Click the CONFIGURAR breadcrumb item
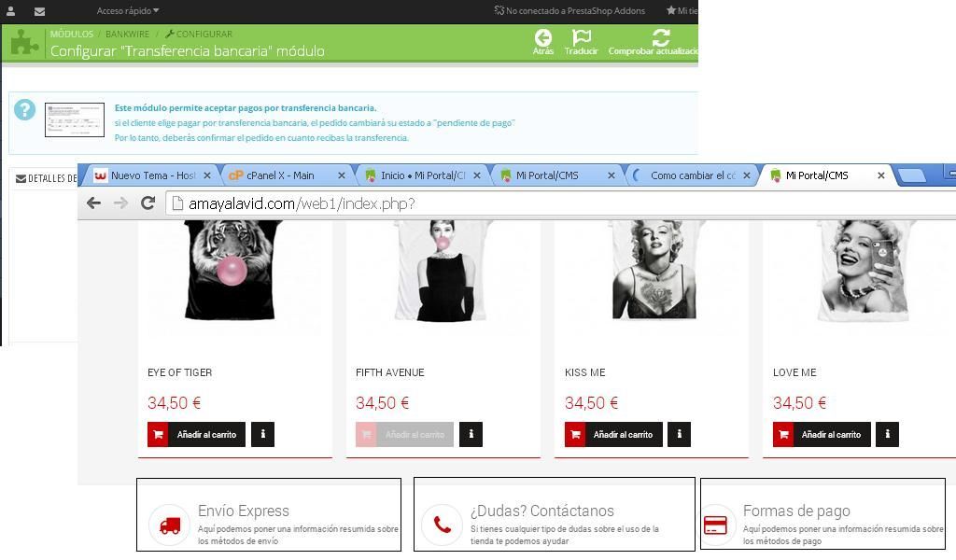Screen dimensions: 956x560 (199, 35)
